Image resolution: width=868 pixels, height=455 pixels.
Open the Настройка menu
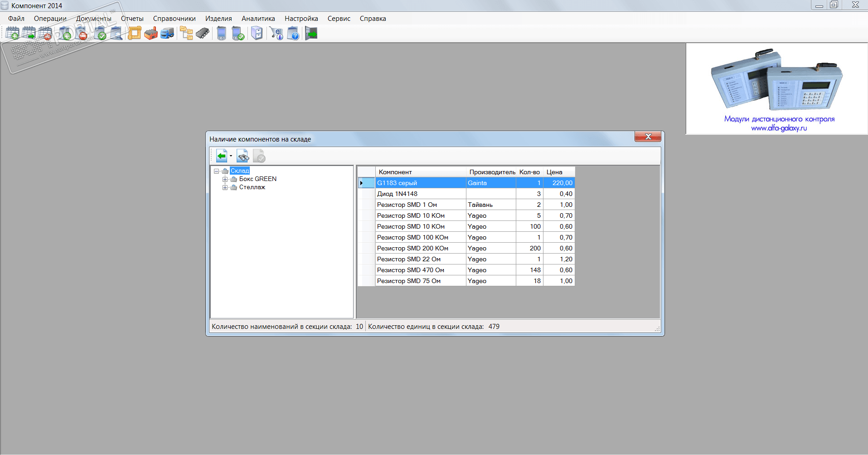click(x=301, y=19)
